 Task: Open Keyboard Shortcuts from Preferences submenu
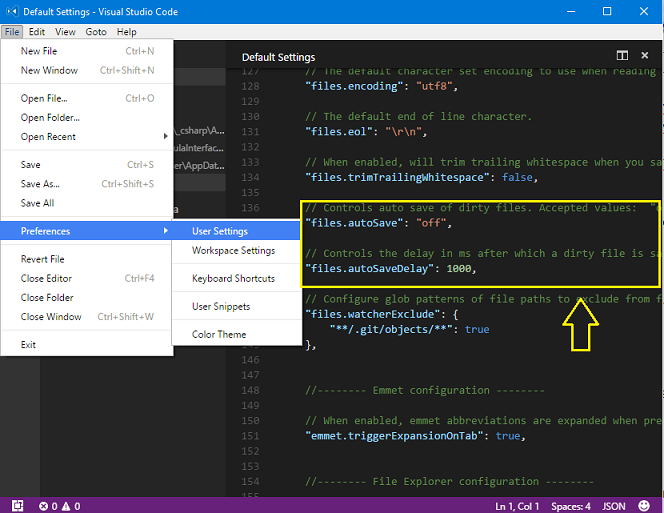tap(237, 278)
